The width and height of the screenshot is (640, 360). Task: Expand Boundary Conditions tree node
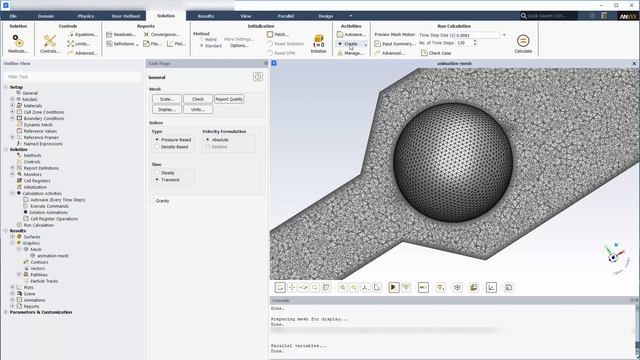12,118
